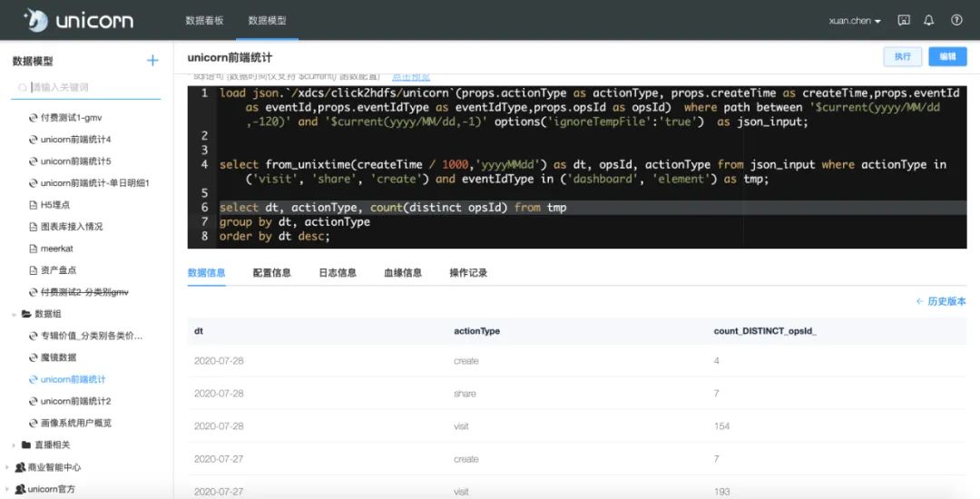Open meerkat document item
Screen dimensions: 980x499
(57, 249)
